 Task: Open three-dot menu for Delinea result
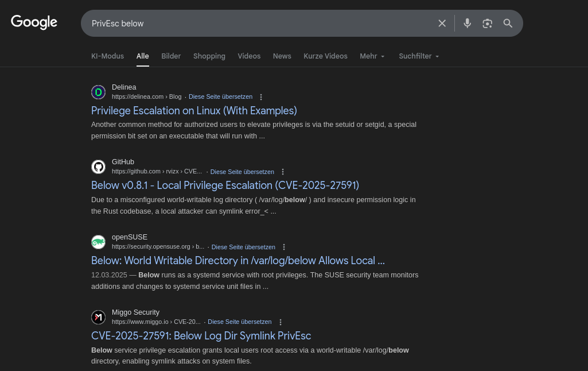261,97
